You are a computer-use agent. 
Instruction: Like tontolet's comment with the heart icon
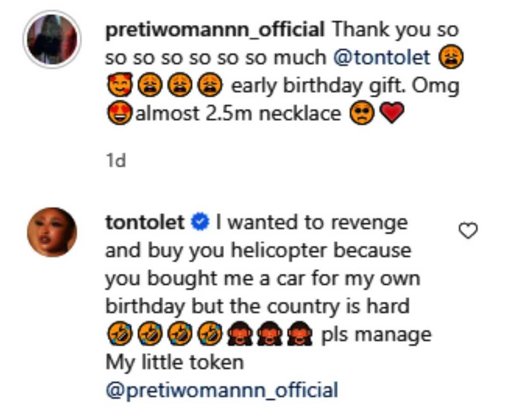tap(468, 232)
